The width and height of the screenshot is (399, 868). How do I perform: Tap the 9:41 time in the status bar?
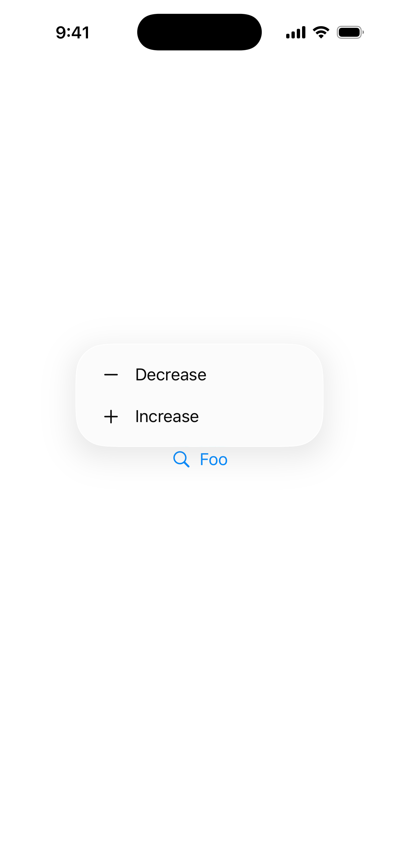tap(73, 32)
